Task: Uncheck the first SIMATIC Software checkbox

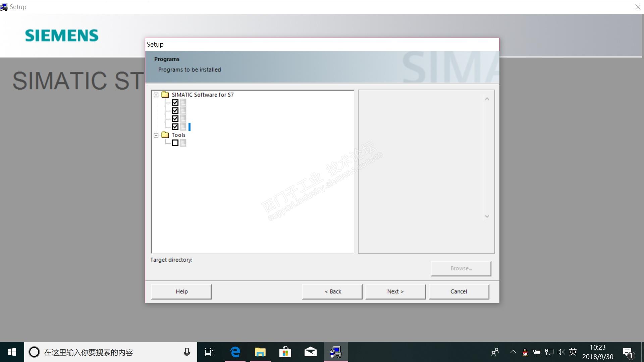Action: (x=175, y=103)
